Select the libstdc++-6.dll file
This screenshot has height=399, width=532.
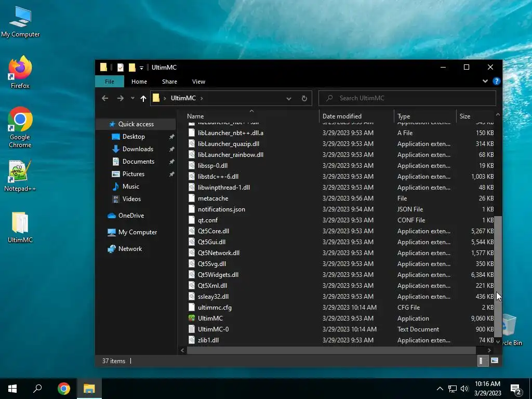[218, 177]
